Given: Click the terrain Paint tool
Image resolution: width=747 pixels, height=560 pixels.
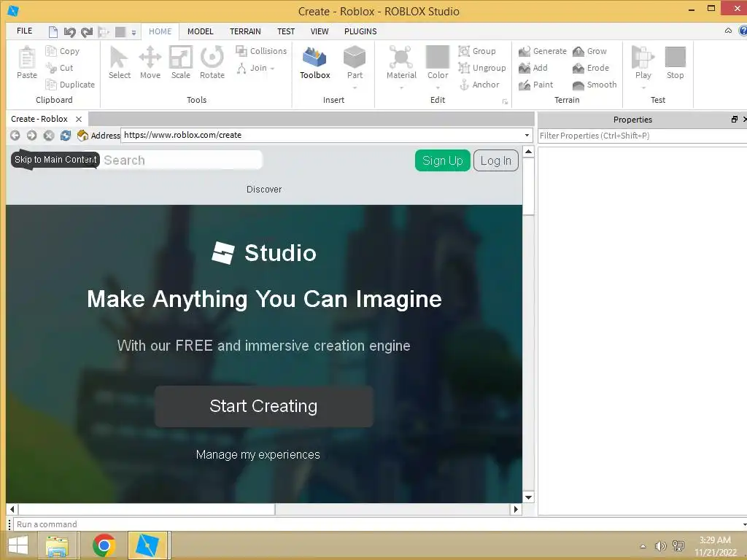Looking at the screenshot, I should (536, 85).
